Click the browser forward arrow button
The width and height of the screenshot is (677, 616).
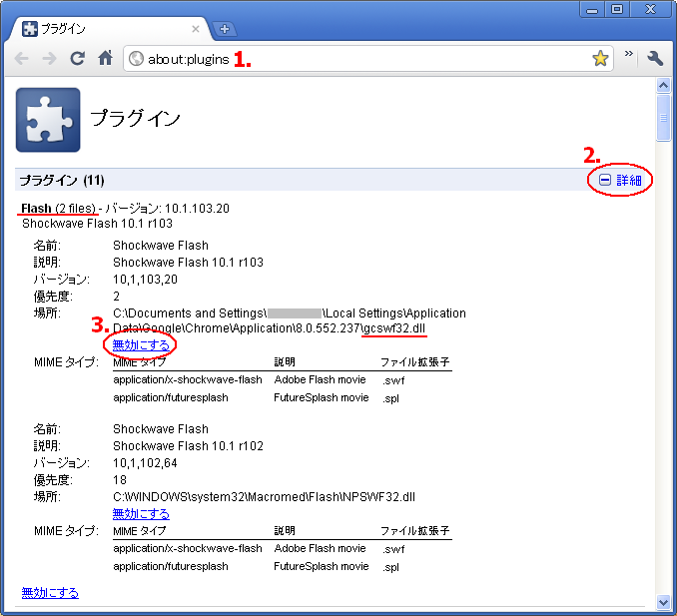tap(49, 59)
